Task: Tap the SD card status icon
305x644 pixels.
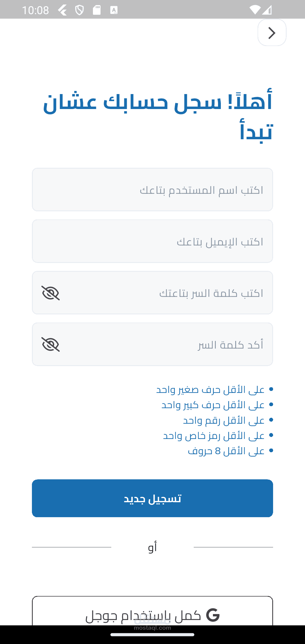Action: click(97, 10)
